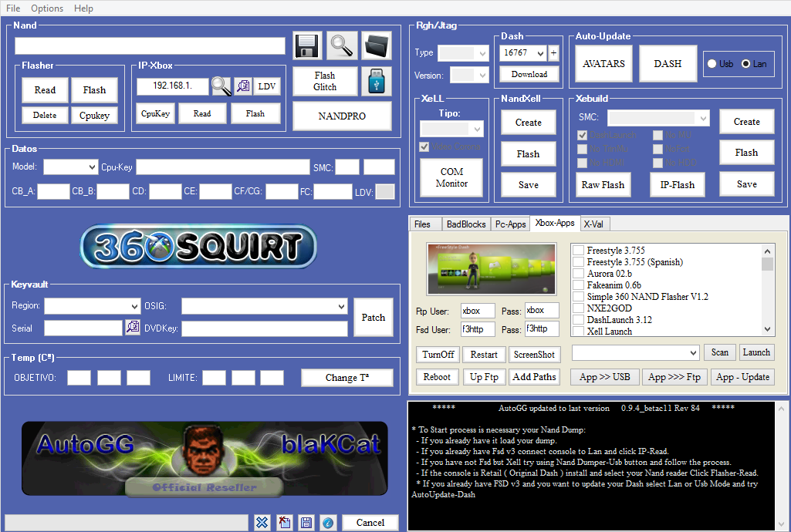The height and width of the screenshot is (532, 791).
Task: Click the Change Tª button
Action: (346, 377)
